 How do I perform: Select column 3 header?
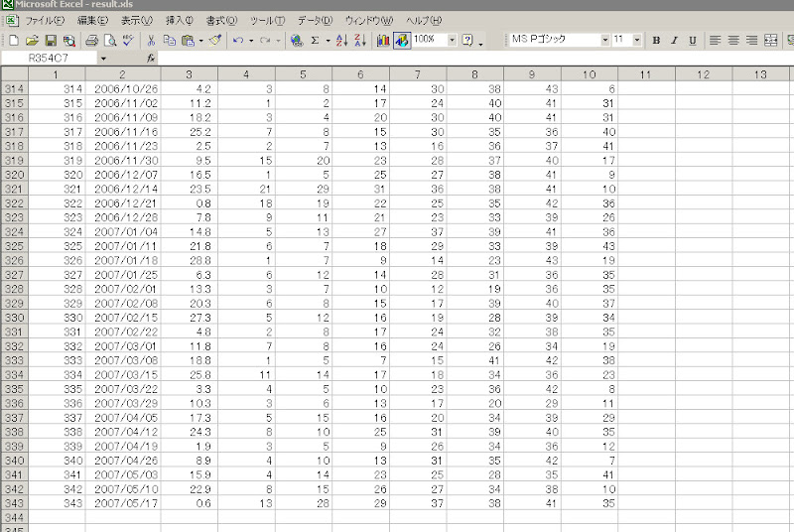point(189,74)
